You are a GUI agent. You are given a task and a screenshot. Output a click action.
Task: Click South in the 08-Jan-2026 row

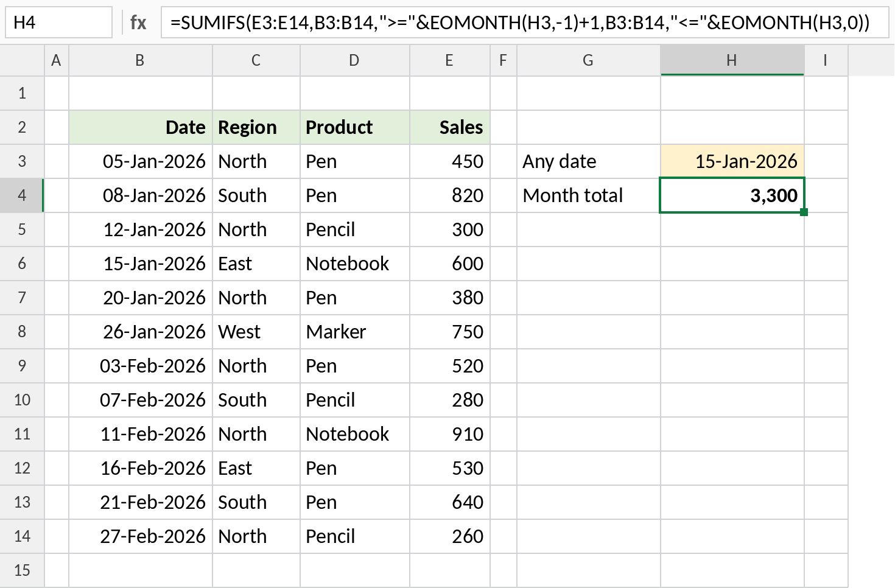tap(256, 195)
